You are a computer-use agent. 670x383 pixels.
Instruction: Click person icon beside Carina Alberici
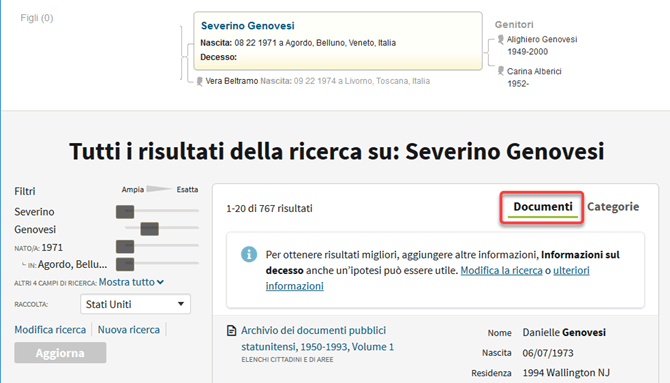click(501, 71)
